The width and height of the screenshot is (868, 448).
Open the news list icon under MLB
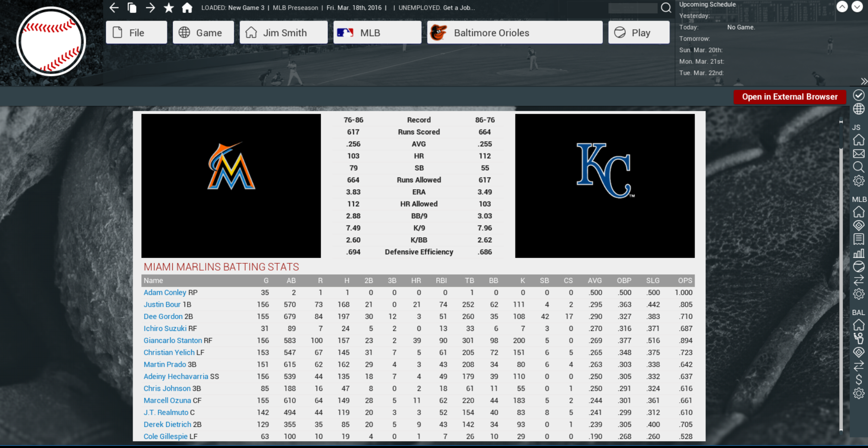[x=858, y=239]
